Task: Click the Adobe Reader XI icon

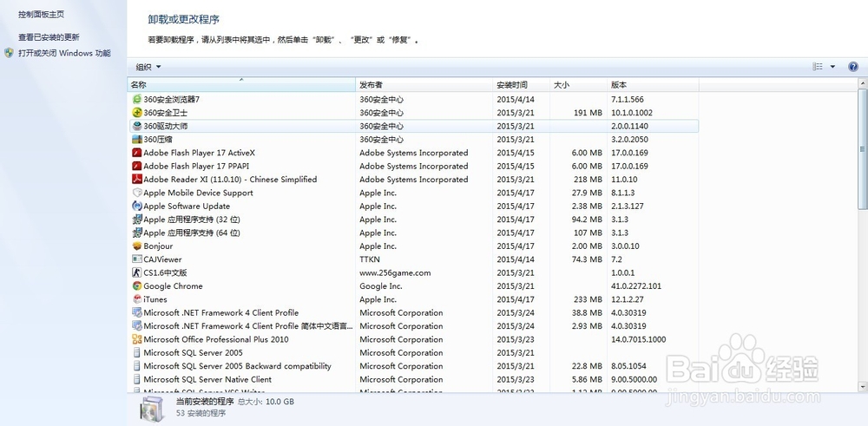Action: [x=137, y=180]
